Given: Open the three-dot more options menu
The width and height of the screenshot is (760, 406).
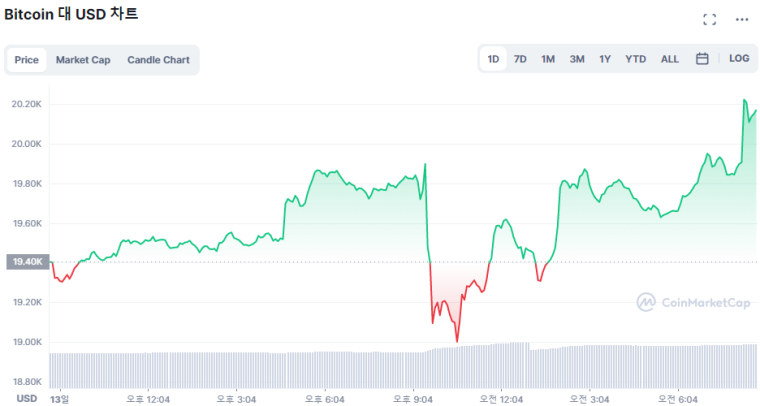Looking at the screenshot, I should [741, 19].
